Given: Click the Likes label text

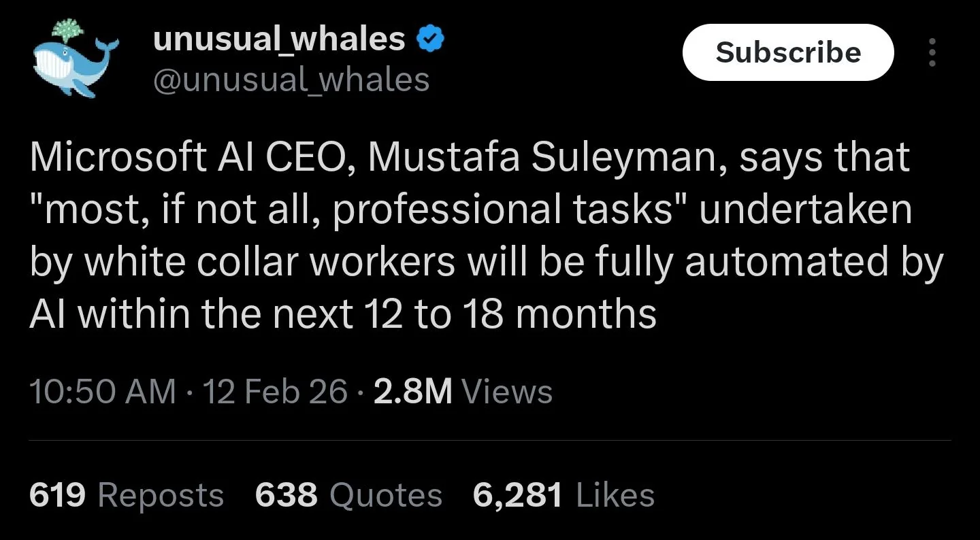Looking at the screenshot, I should pyautogui.click(x=615, y=495).
